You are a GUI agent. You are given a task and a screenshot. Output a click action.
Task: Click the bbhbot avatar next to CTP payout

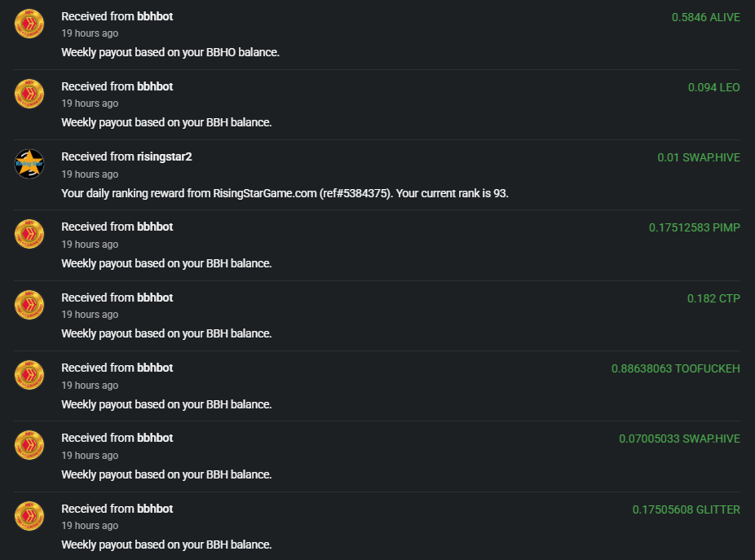29,305
